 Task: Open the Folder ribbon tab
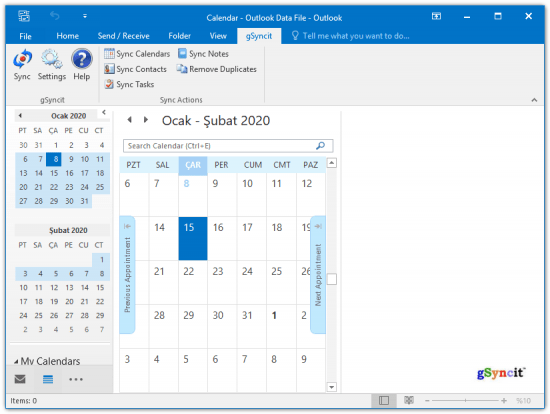[179, 36]
